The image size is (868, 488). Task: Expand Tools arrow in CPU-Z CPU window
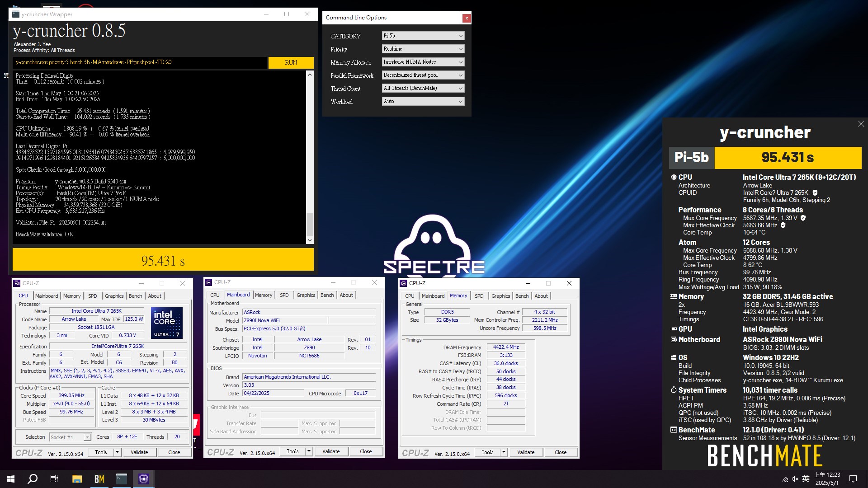(117, 452)
